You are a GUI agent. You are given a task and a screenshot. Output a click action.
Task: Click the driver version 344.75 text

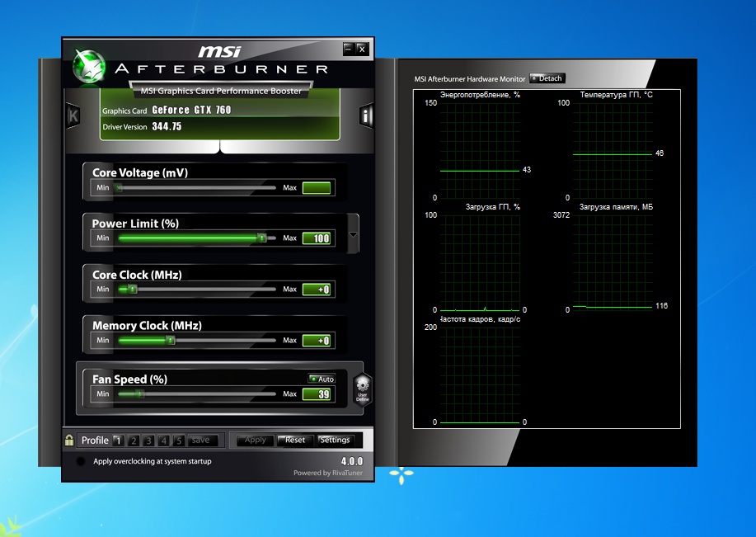point(167,126)
